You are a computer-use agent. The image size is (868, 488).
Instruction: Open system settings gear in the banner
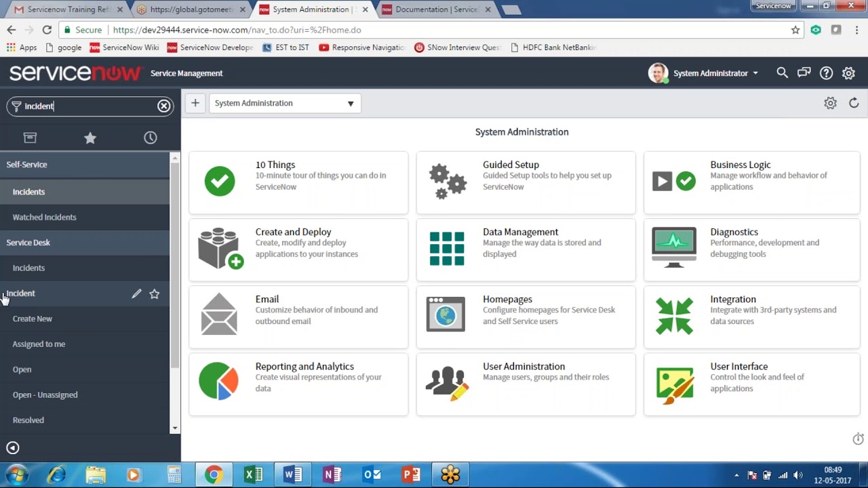848,73
